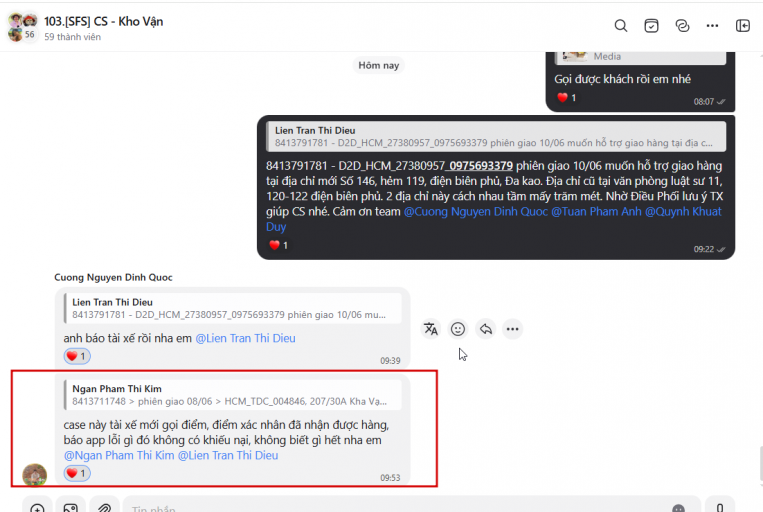
Task: Open group avatar for 103.[SFS] CS - Kho Vận
Action: click(x=23, y=27)
